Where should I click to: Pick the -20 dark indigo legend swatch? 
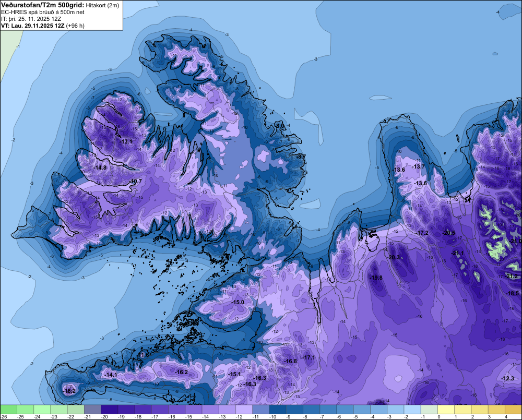click(110, 410)
